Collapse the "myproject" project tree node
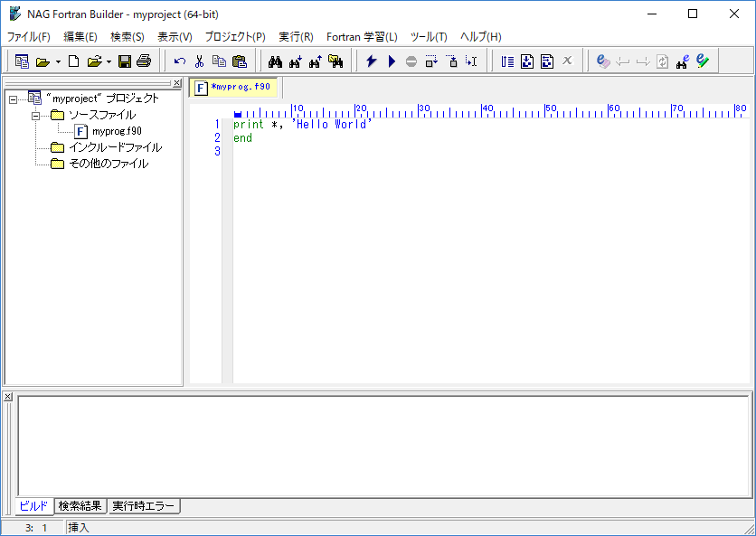 pos(13,99)
